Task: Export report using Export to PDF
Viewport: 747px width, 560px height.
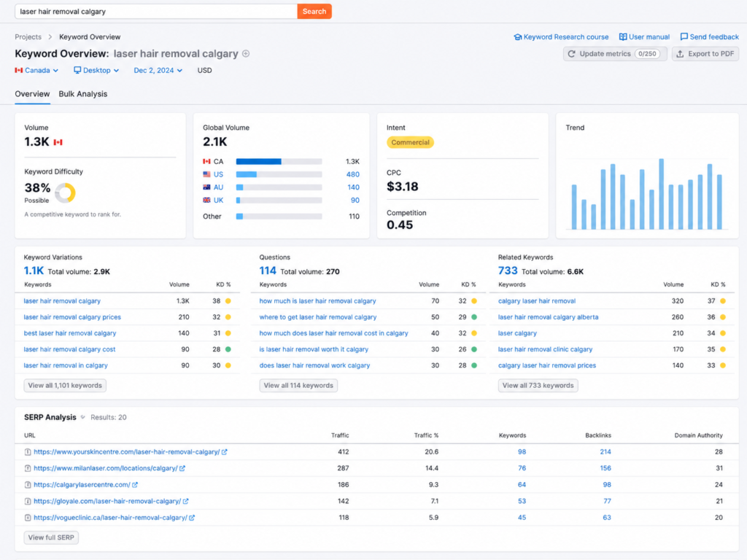Action: (705, 54)
